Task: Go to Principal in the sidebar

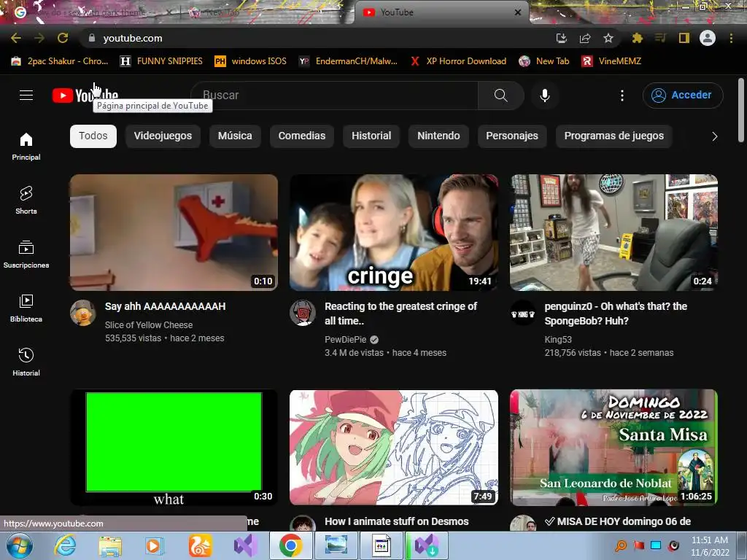Action: point(26,146)
